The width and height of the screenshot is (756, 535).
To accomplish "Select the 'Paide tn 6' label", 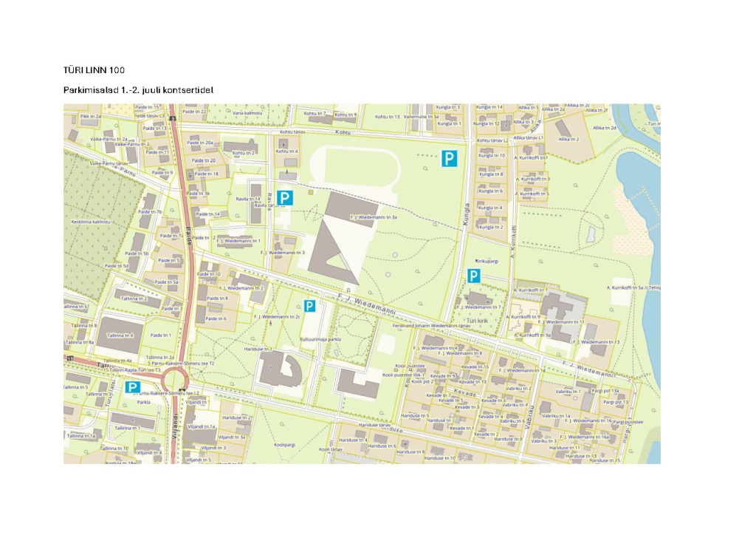I will tap(216, 318).
